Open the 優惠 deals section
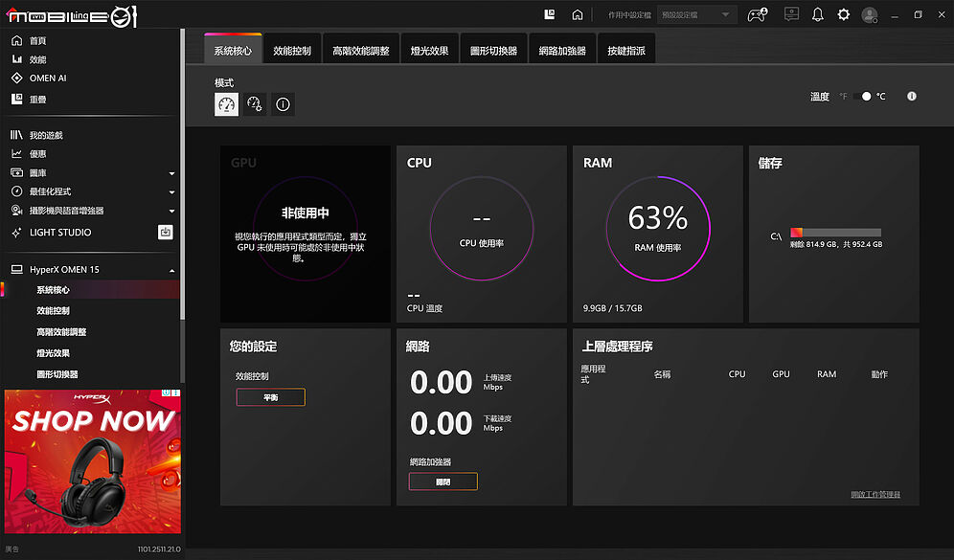The image size is (954, 560). click(x=37, y=154)
